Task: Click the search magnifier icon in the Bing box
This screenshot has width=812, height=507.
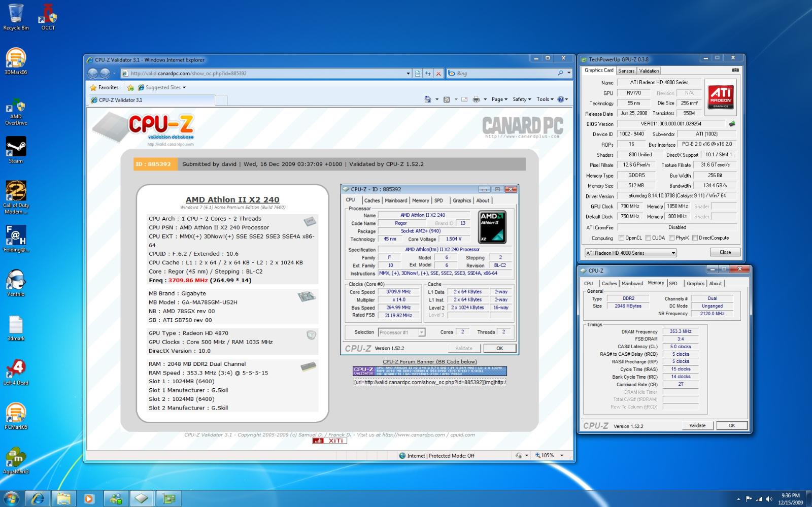Action: click(560, 73)
